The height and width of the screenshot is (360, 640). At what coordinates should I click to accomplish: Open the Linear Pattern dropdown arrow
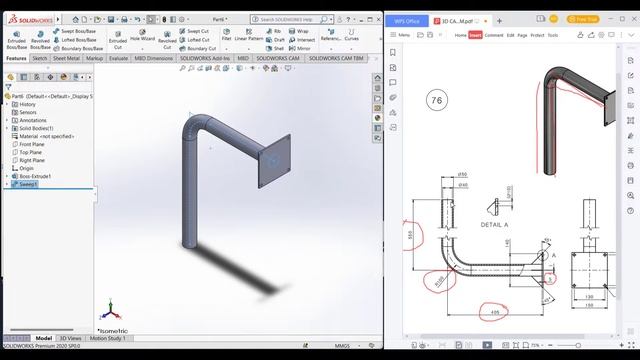coord(249,49)
